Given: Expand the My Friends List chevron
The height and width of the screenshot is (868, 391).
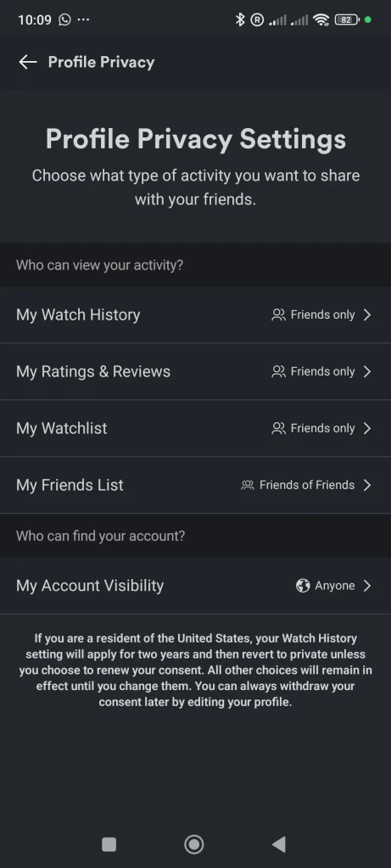Looking at the screenshot, I should (x=366, y=485).
